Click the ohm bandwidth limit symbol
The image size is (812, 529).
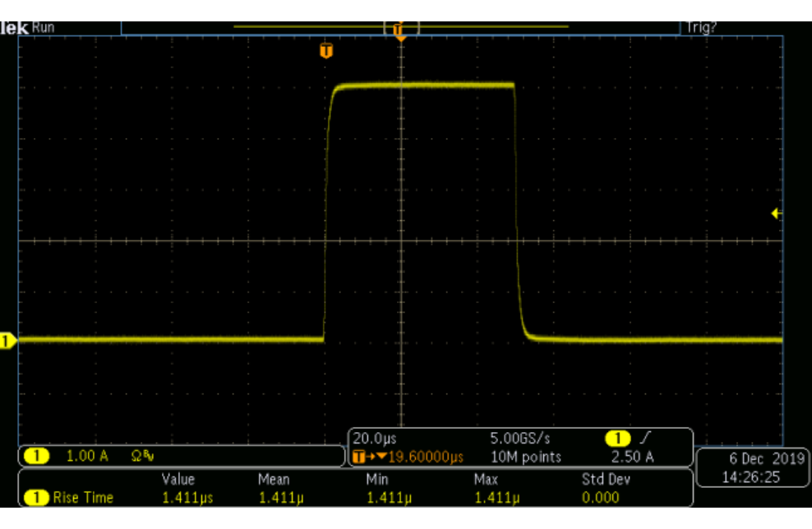point(142,456)
